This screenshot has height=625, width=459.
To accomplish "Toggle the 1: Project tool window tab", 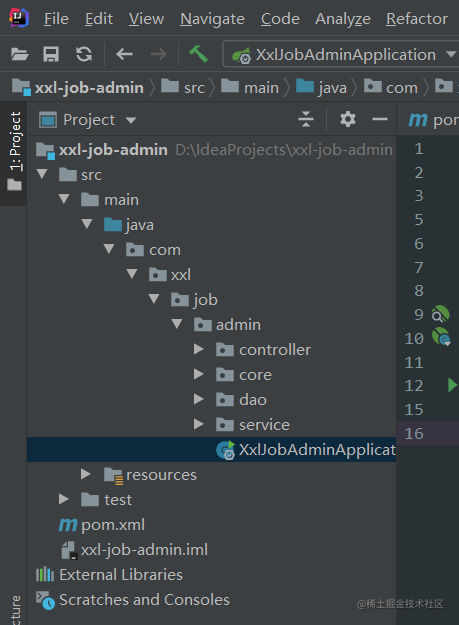I will tap(15, 152).
